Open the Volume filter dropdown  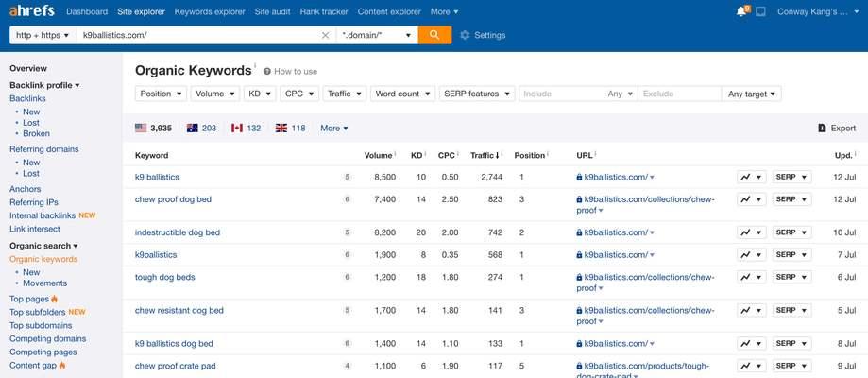[214, 94]
